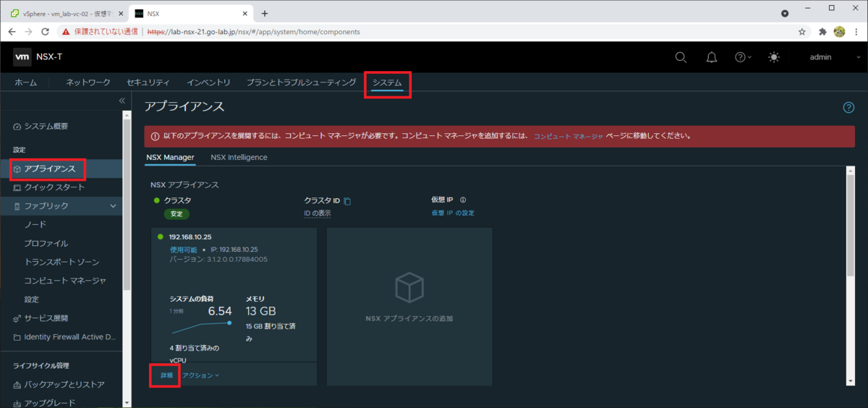Image resolution: width=868 pixels, height=408 pixels.
Task: Go back with browser back arrow
Action: coord(12,32)
